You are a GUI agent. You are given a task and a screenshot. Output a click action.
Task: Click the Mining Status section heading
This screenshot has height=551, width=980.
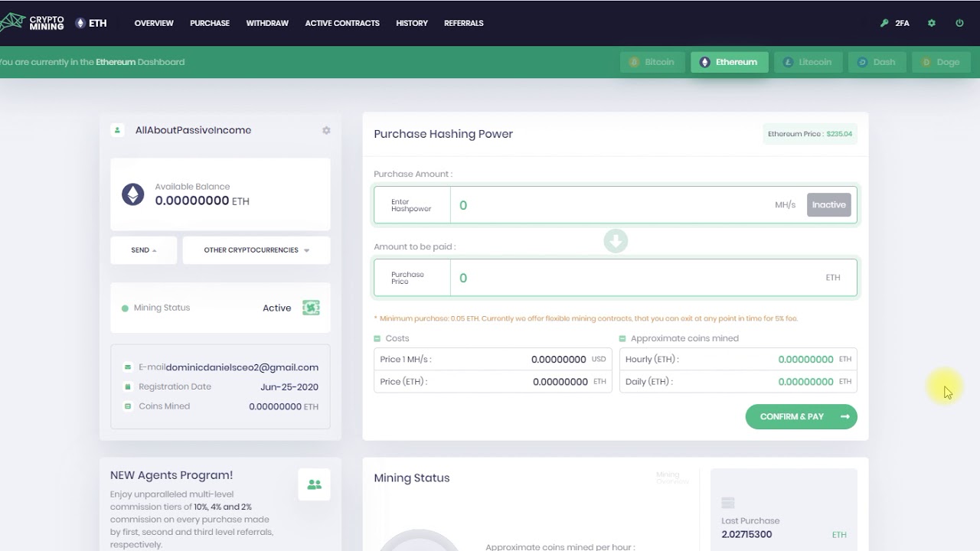(x=412, y=478)
